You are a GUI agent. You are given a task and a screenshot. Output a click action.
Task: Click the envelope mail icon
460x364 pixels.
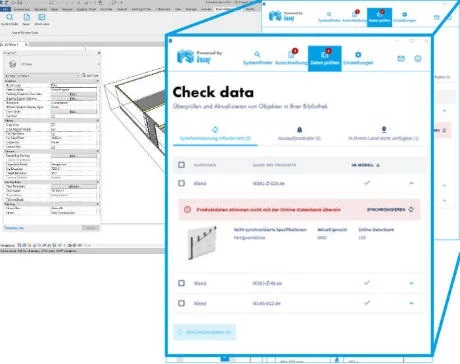401,59
